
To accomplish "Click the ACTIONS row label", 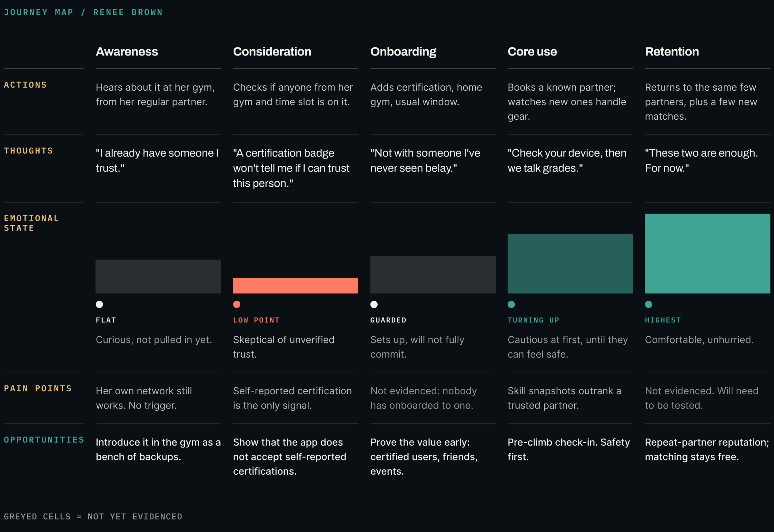I will click(25, 85).
